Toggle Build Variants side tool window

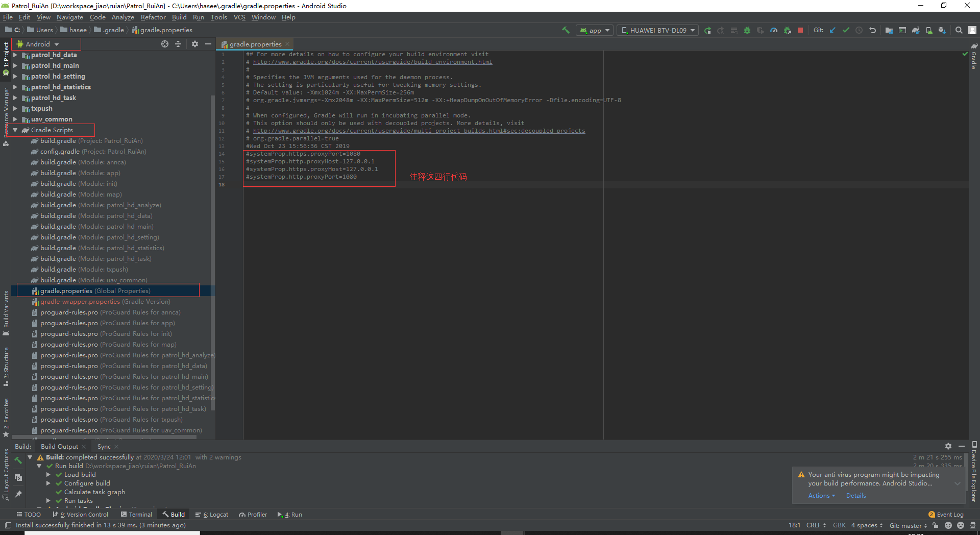click(x=6, y=313)
